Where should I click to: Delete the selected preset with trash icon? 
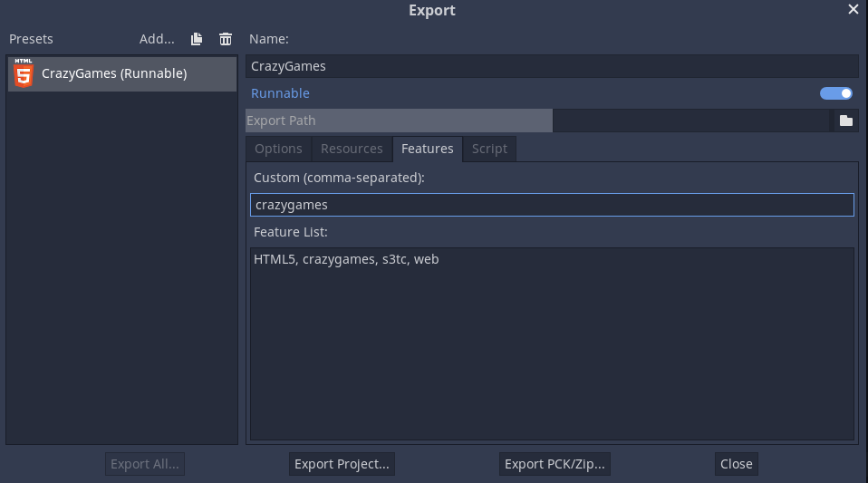pos(226,39)
